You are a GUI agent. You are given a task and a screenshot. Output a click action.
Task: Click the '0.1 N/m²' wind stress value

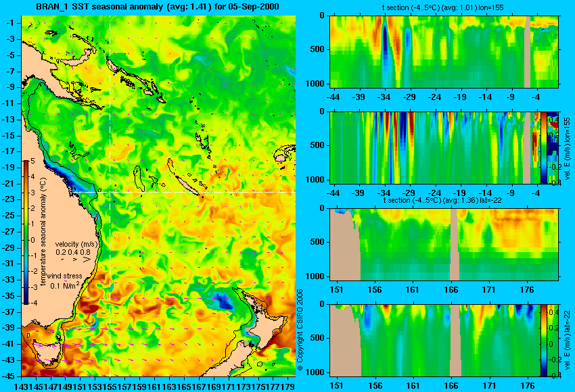[x=64, y=285]
